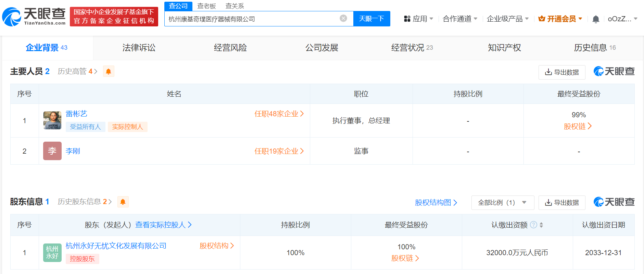The width and height of the screenshot is (644, 274).
Task: Open the 开通会员 membership dropdown
Action: coord(560,19)
